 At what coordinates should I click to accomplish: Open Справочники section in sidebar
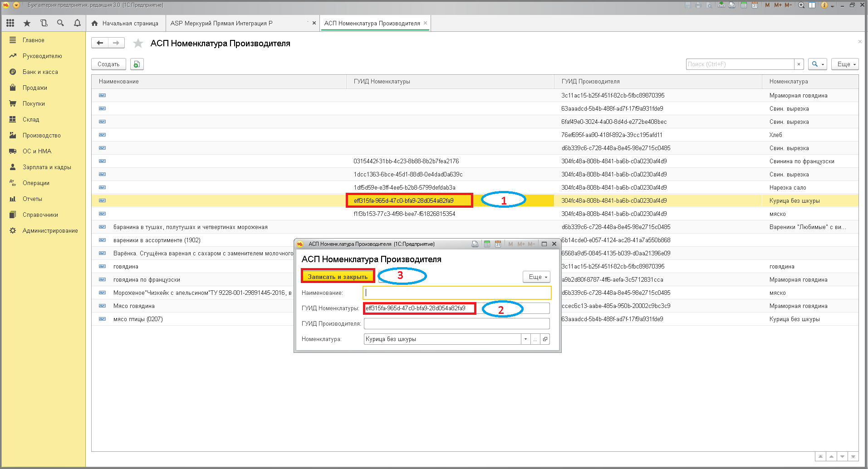pos(40,215)
